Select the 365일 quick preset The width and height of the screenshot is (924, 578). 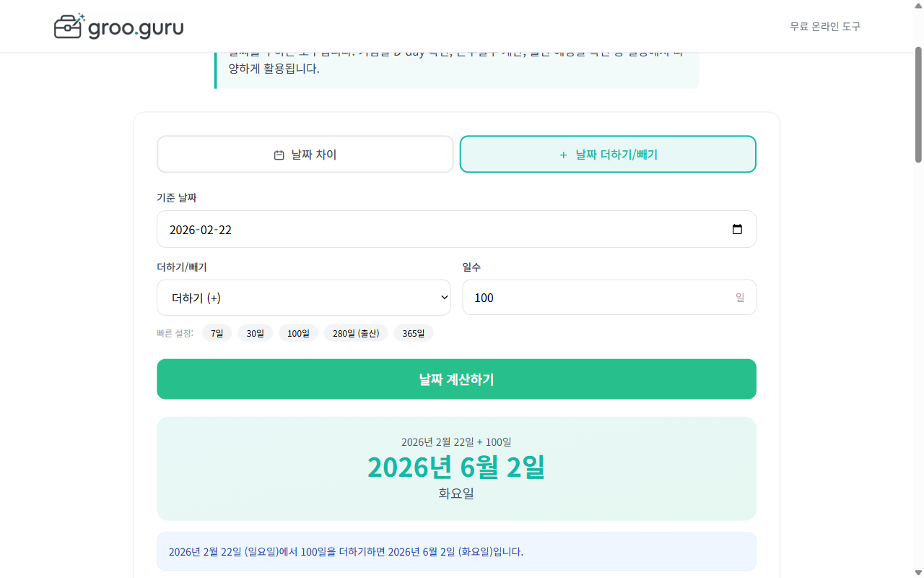tap(414, 333)
